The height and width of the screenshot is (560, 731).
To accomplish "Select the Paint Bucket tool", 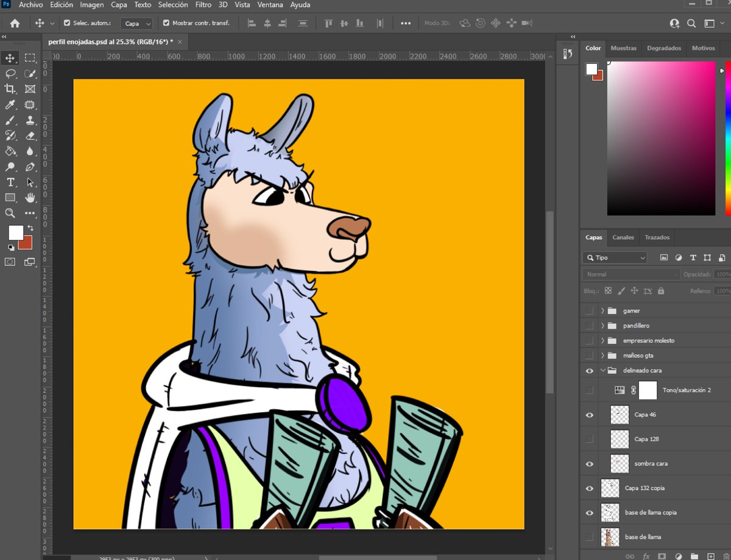I will pyautogui.click(x=10, y=151).
